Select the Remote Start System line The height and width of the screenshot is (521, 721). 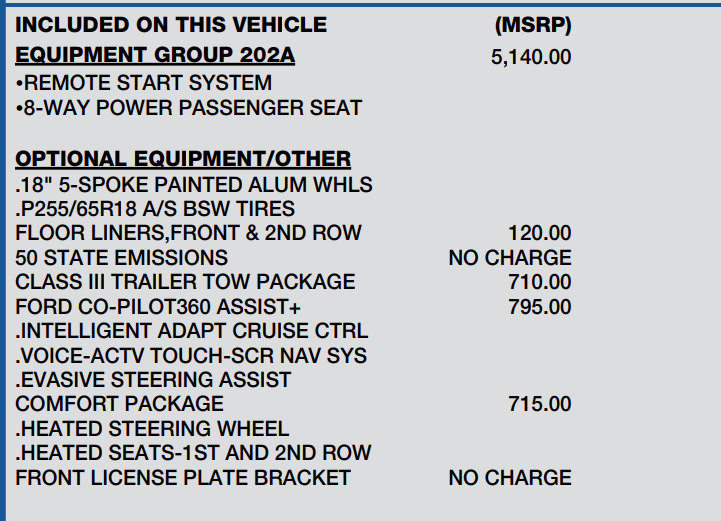point(144,83)
